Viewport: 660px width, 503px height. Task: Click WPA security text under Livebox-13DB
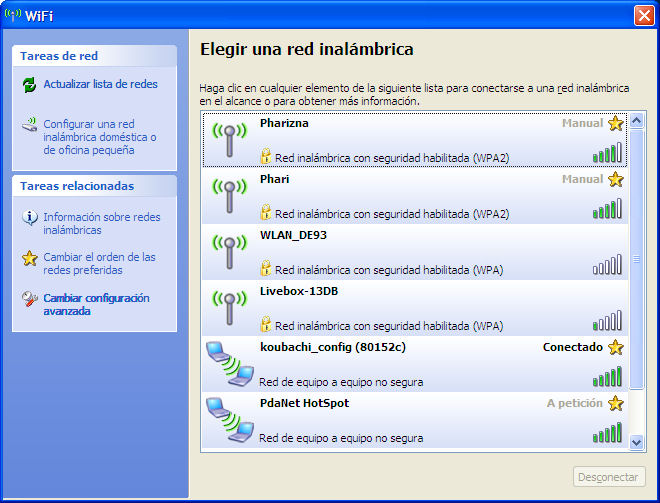389,326
